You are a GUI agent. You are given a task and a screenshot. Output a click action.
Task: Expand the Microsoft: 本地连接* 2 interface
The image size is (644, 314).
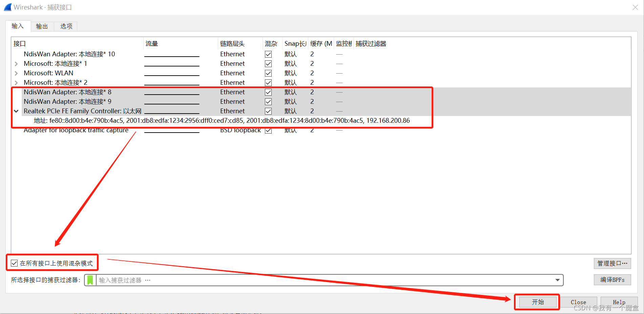tap(16, 83)
